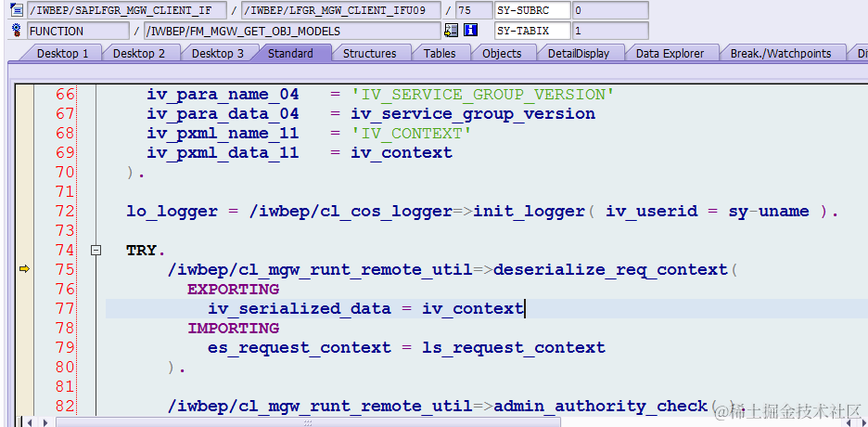The image size is (868, 427).
Task: Open the blue info icon
Action: (470, 31)
